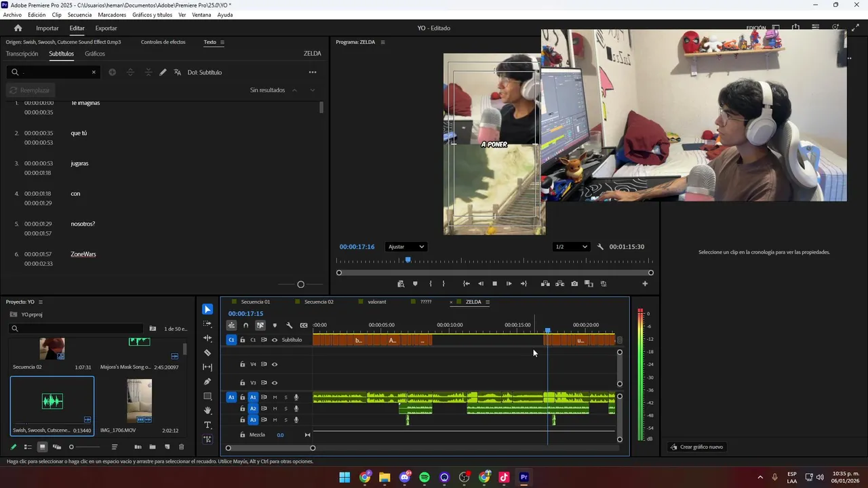Open the three-dots menu in Subtítulos panel
Image resolution: width=868 pixels, height=488 pixels.
(x=313, y=73)
